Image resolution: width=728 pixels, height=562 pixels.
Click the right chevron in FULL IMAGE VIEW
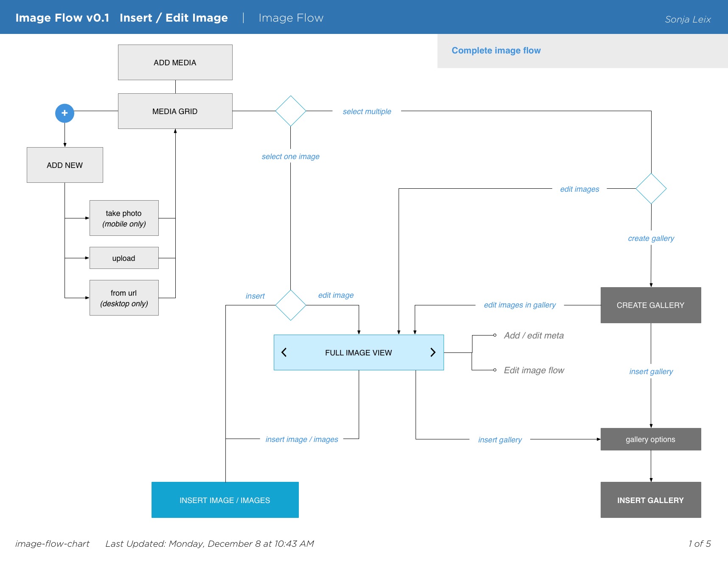click(433, 352)
